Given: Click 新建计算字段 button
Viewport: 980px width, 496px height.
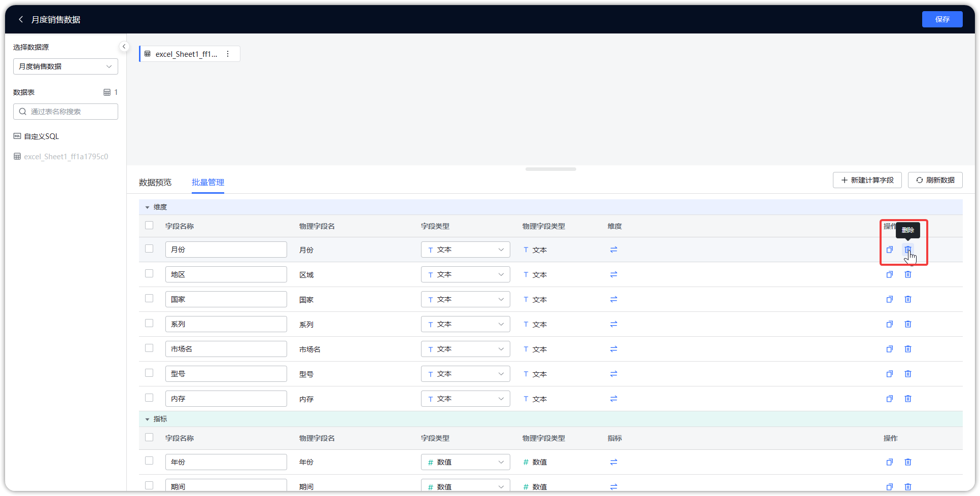Looking at the screenshot, I should [x=867, y=180].
